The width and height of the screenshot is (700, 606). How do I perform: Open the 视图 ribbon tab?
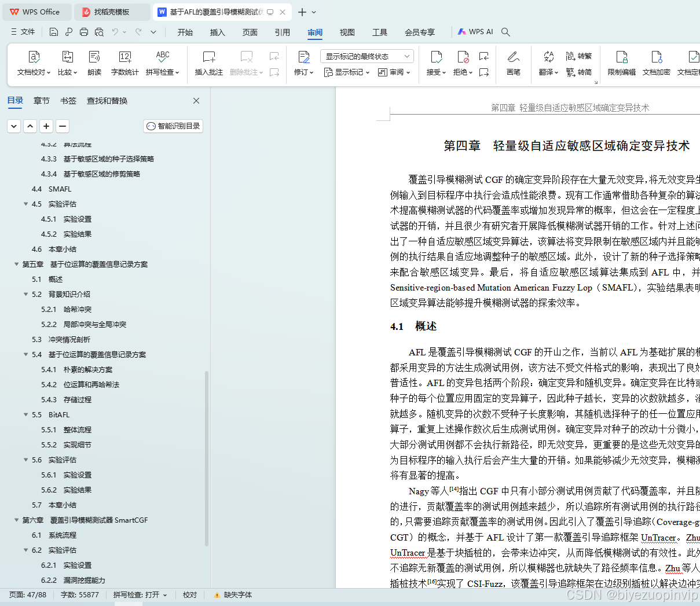pos(347,32)
